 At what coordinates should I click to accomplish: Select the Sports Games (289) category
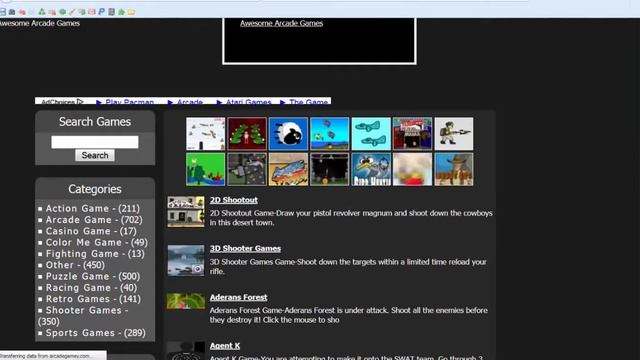click(96, 333)
